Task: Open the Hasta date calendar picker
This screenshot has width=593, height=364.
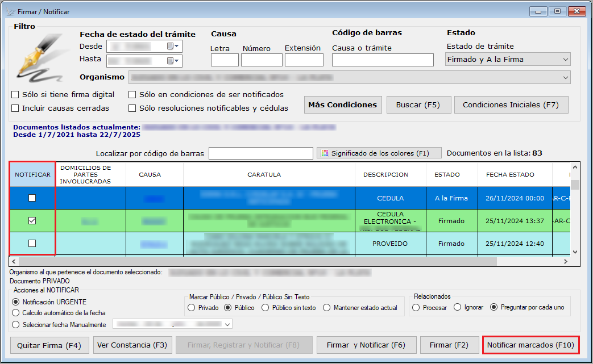Action: (172, 60)
